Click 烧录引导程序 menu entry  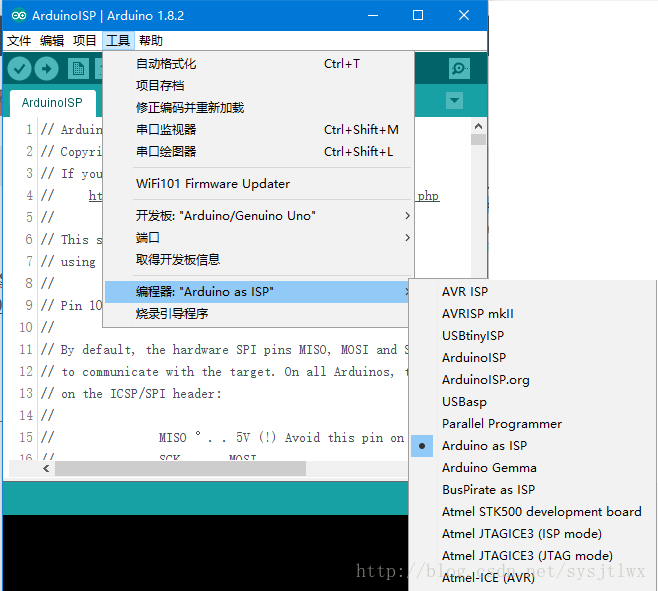(257, 314)
